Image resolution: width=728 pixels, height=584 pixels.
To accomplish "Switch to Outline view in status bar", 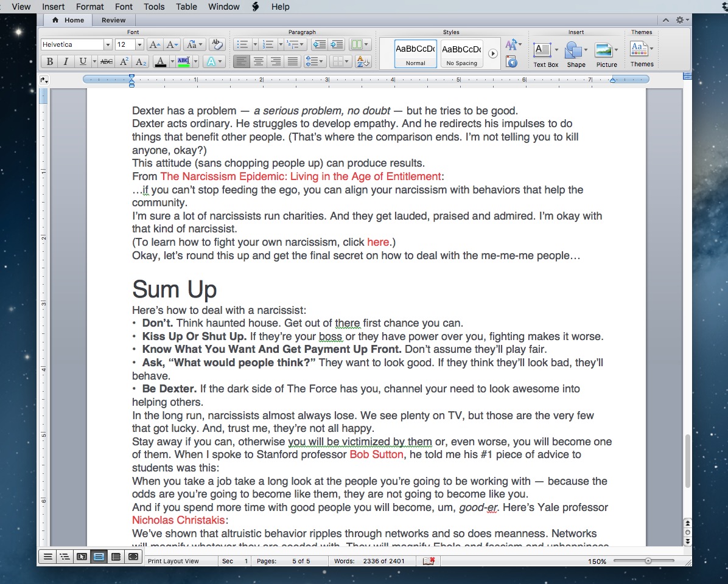I will (x=65, y=557).
